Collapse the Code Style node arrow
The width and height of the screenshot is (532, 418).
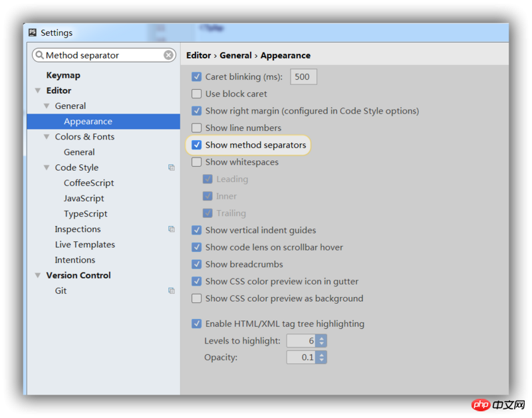[47, 167]
